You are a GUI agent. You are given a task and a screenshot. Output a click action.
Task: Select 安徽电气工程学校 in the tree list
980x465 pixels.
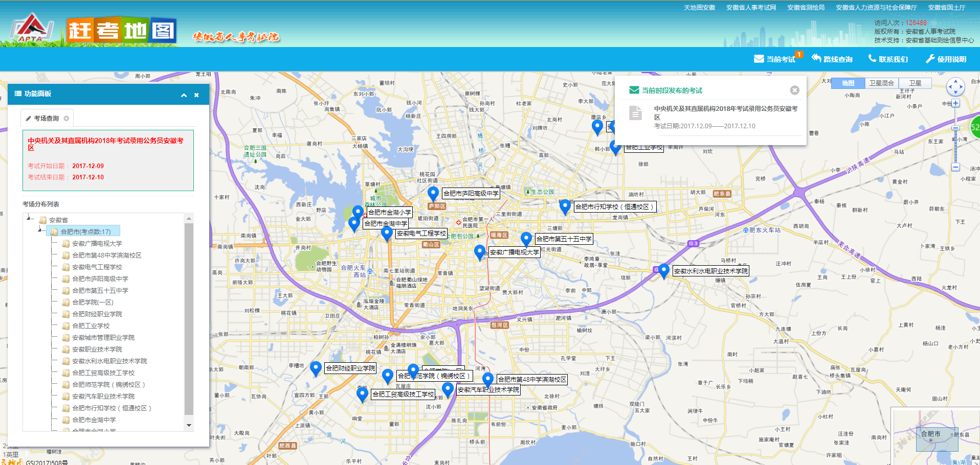tap(97, 267)
